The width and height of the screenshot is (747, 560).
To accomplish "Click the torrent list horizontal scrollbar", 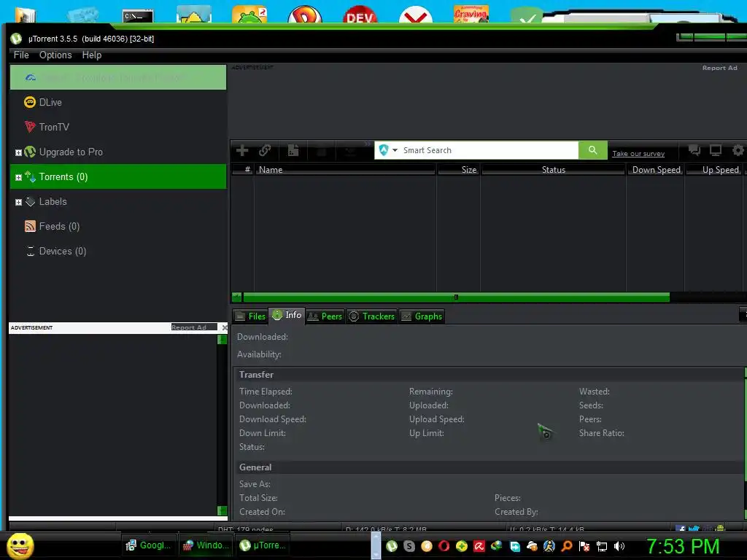I will [456, 297].
